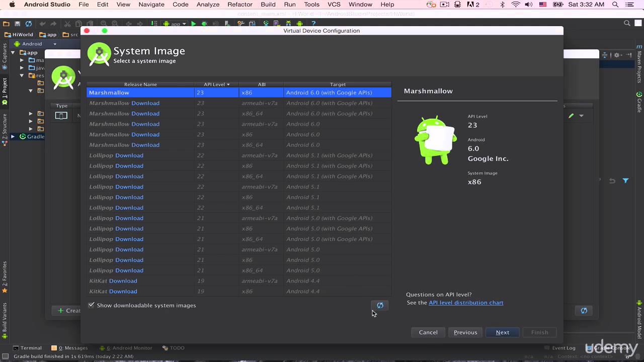Click the Cut scissors icon
Viewport: 644px width, 362px height.
pyautogui.click(x=67, y=24)
